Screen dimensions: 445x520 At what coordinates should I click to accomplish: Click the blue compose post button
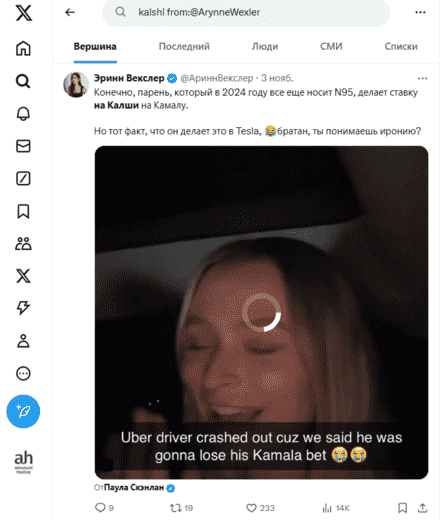[x=23, y=412]
